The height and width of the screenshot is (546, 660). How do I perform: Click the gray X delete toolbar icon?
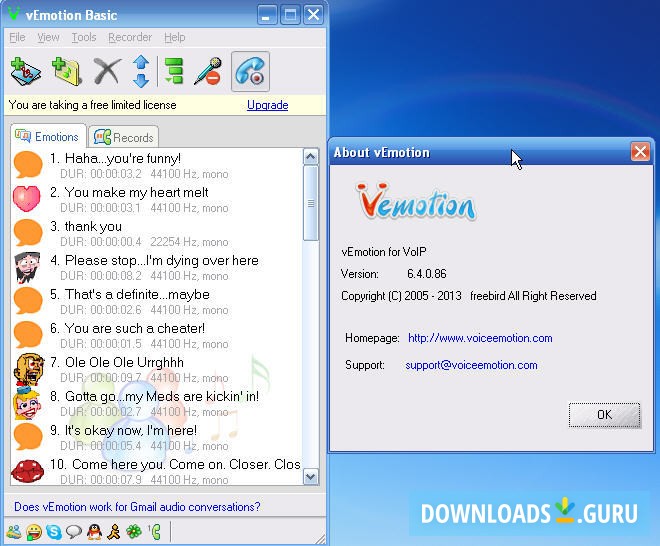(107, 71)
